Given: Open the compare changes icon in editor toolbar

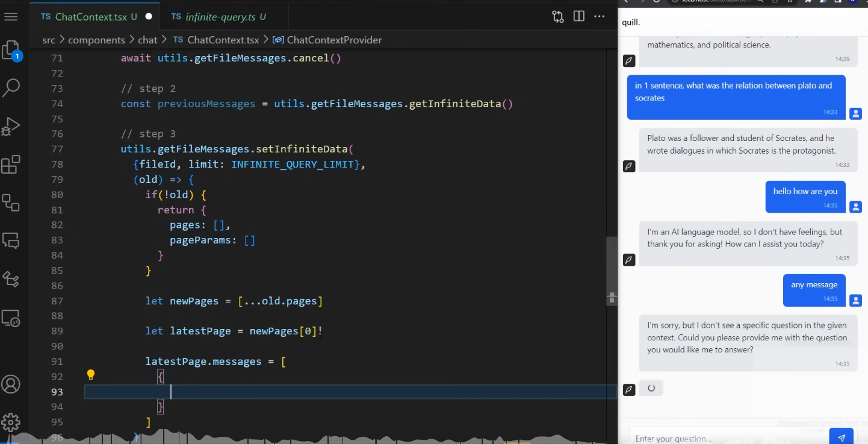Looking at the screenshot, I should [x=558, y=17].
